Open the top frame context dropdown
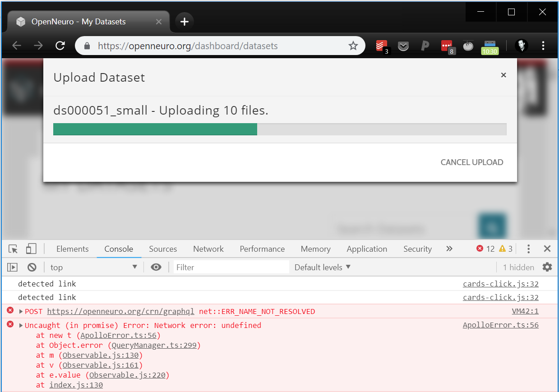This screenshot has height=392, width=559. 93,267
